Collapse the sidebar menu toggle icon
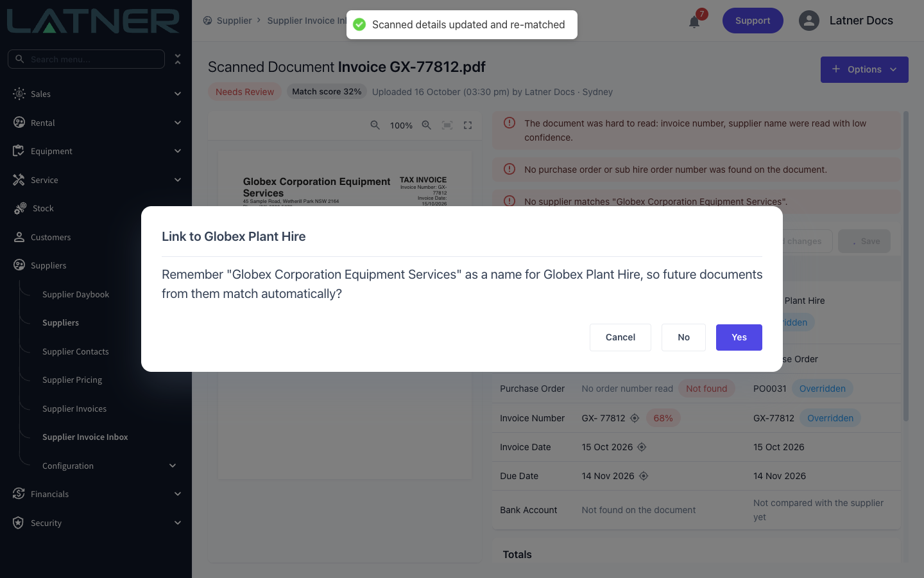 (x=178, y=59)
